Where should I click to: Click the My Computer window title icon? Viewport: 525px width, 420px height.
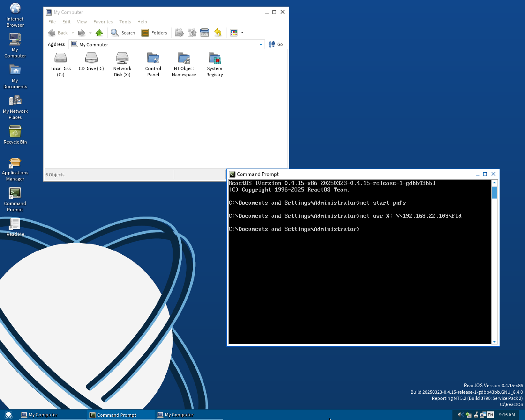click(49, 12)
